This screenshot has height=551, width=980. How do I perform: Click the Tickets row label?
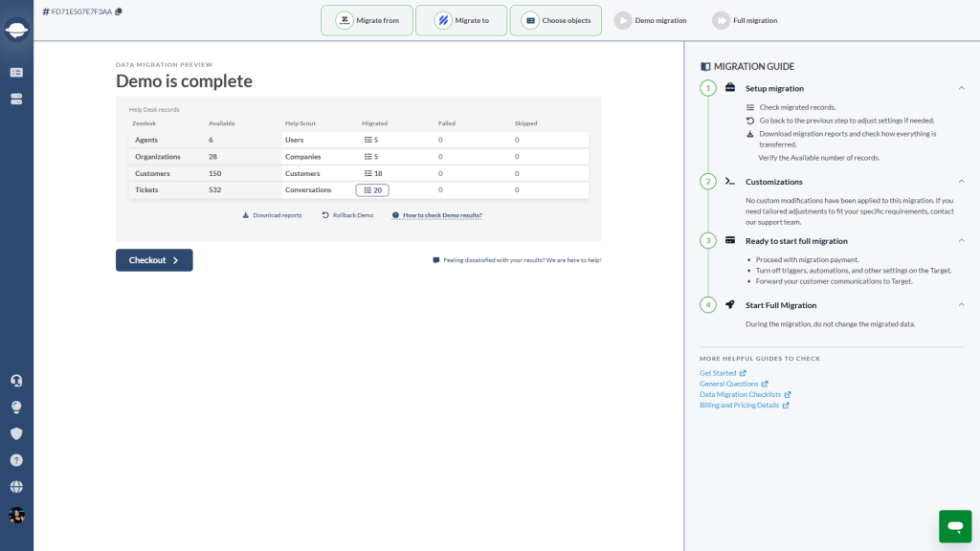point(146,190)
